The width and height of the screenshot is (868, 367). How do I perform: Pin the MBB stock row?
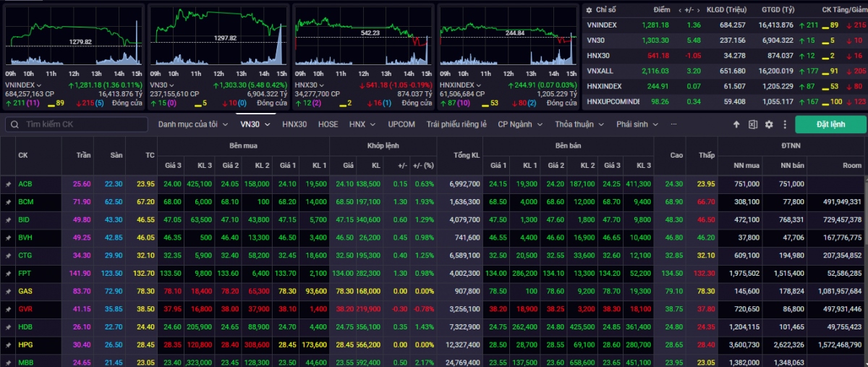[x=8, y=362]
